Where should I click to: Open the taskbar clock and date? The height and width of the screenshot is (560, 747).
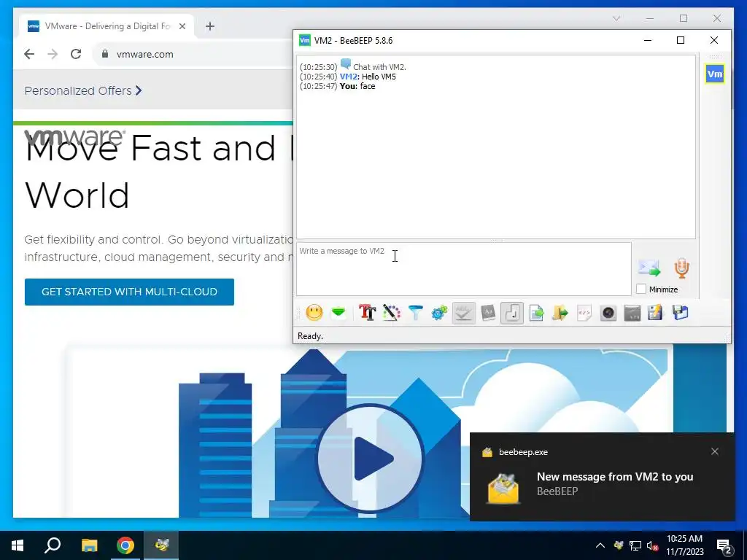coord(684,545)
